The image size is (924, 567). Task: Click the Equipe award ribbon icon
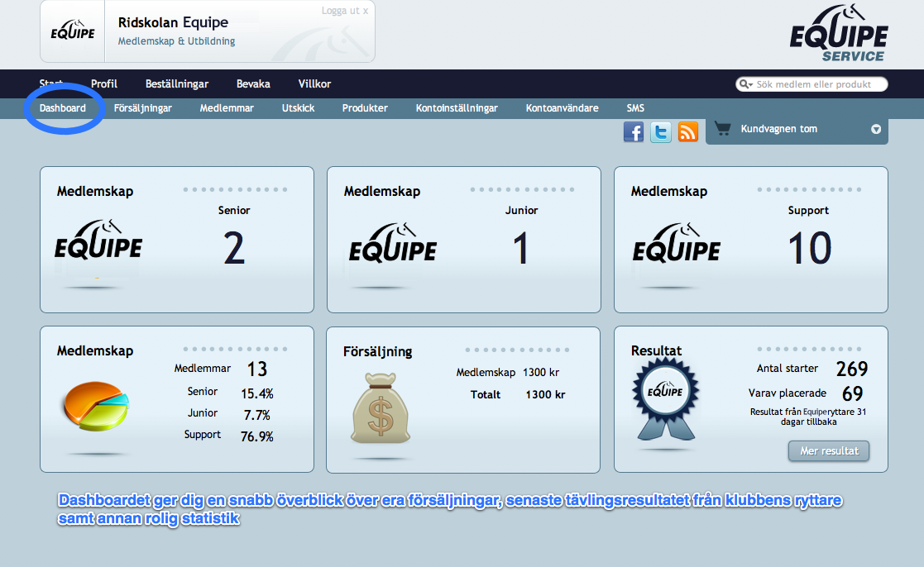[665, 398]
